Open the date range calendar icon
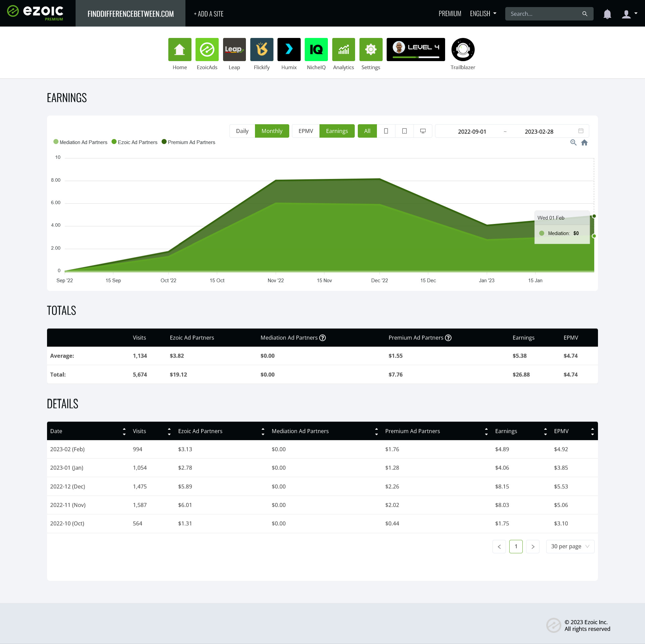Viewport: 645px width, 644px height. [581, 131]
